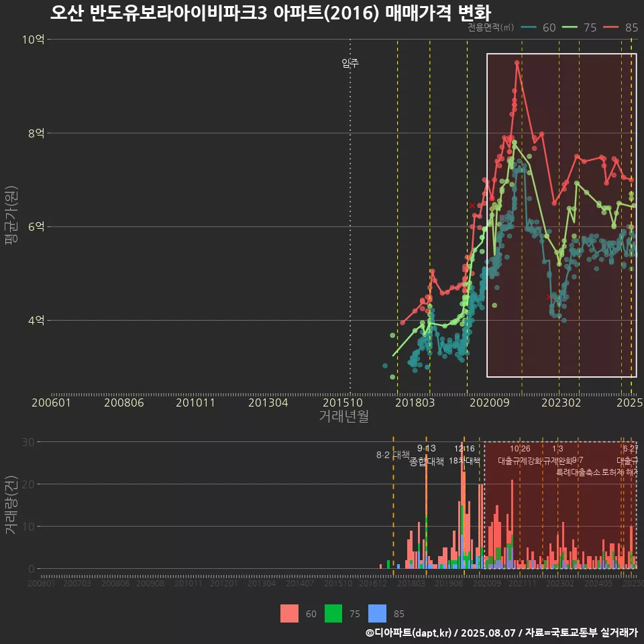The height and width of the screenshot is (644, 644).
Task: Click the '8억' price axis label
Action: [36, 133]
